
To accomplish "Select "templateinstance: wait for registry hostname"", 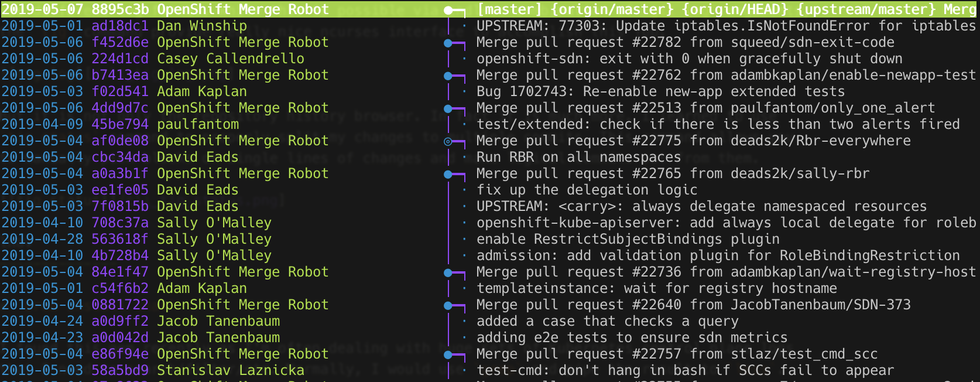I will [x=657, y=288].
